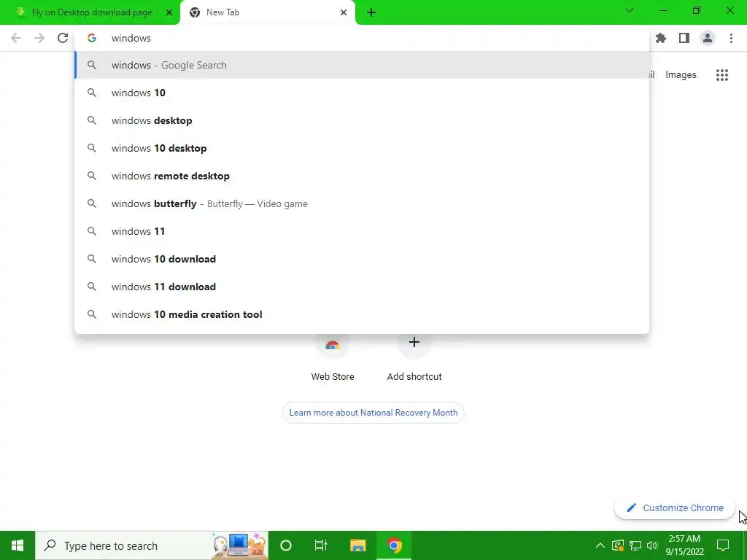Click the Chrome taskbar icon

point(394,545)
